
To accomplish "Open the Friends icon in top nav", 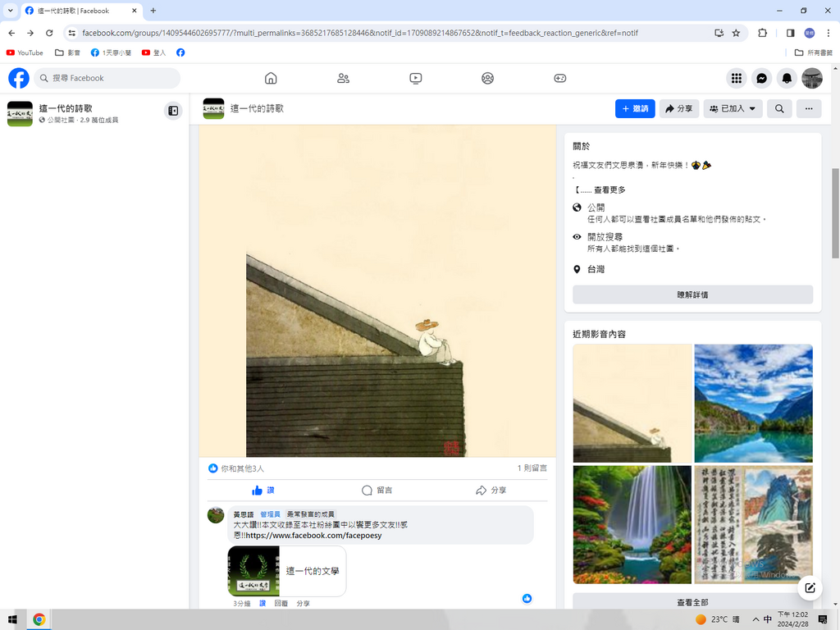I will 343,78.
